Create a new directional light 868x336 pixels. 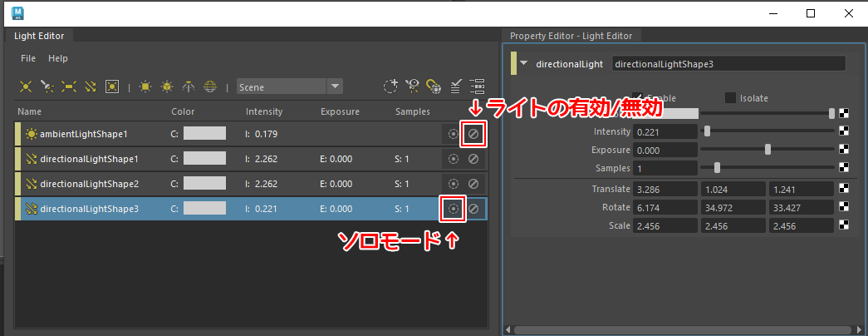(x=91, y=86)
